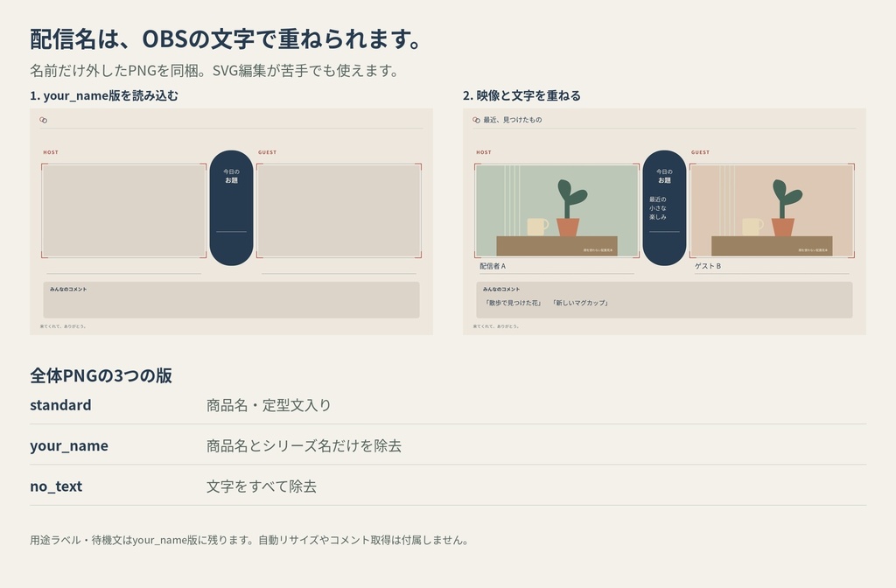Click the GUEST label in the your_name版 preview

click(x=268, y=152)
